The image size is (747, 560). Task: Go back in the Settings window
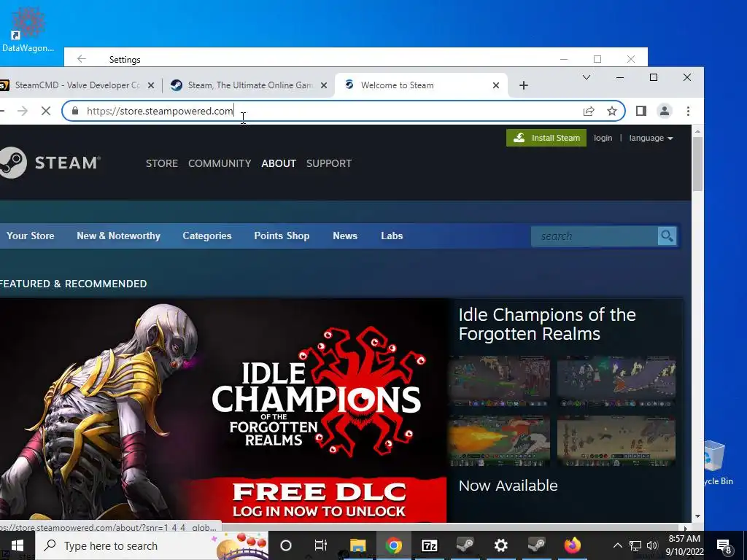[82, 59]
